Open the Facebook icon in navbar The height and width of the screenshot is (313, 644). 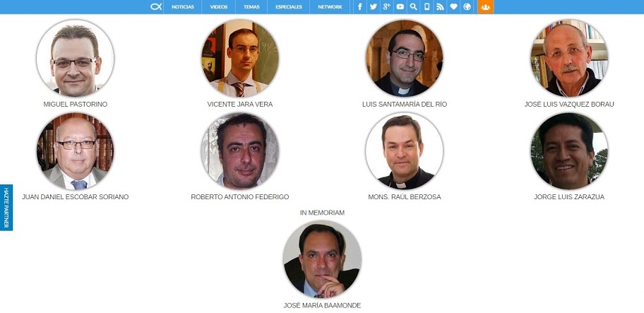click(x=360, y=6)
